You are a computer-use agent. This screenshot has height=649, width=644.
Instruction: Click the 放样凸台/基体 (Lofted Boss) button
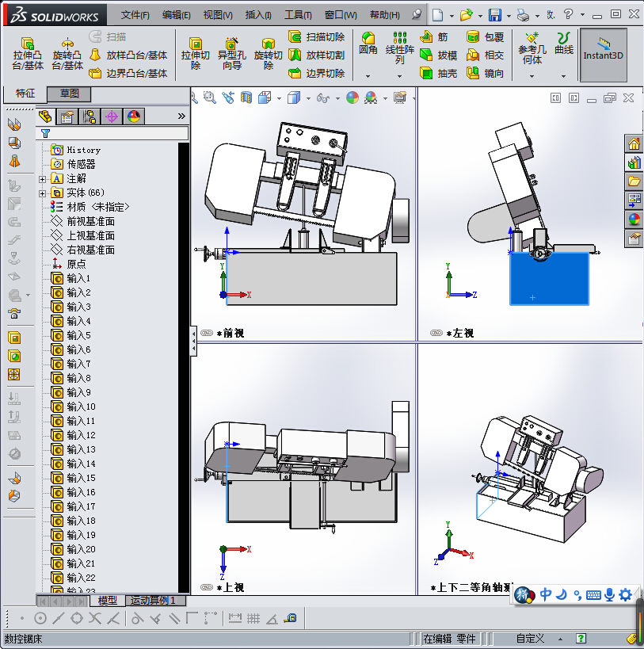pos(128,55)
